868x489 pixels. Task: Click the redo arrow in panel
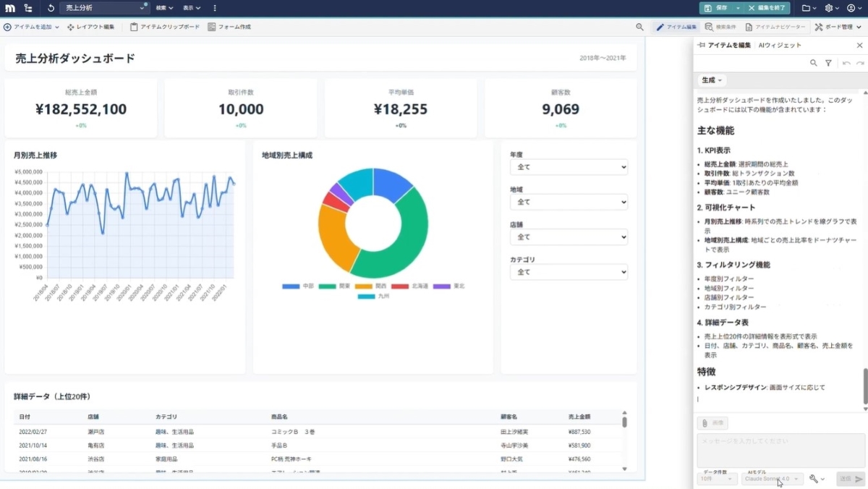[860, 63]
